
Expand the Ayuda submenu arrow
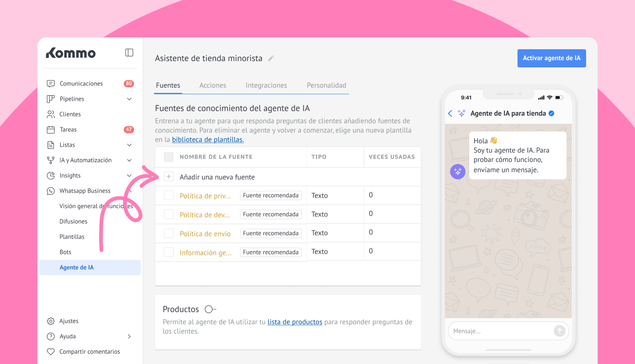(129, 336)
